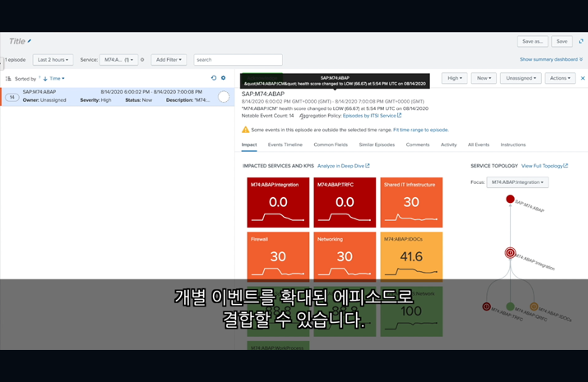Viewport: 588px width, 382px height.
Task: Click the SAP:M74:ABAP topology node
Action: (510, 199)
